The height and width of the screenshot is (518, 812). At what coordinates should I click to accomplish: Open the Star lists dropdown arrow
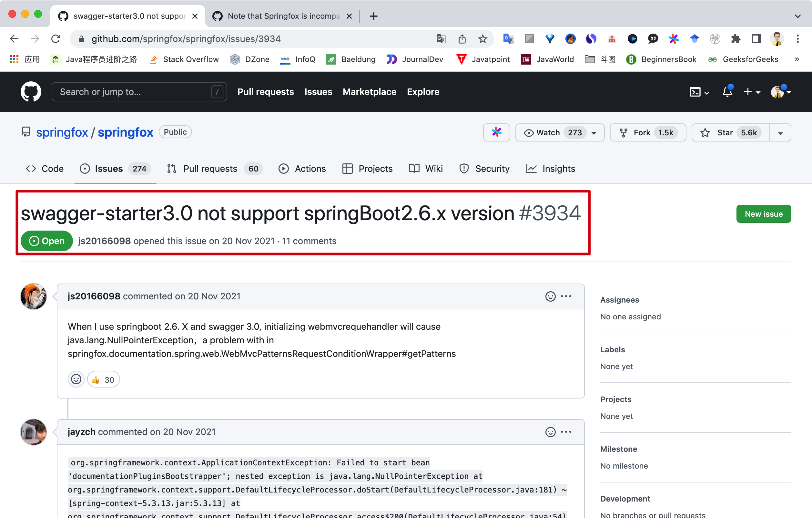pyautogui.click(x=780, y=133)
